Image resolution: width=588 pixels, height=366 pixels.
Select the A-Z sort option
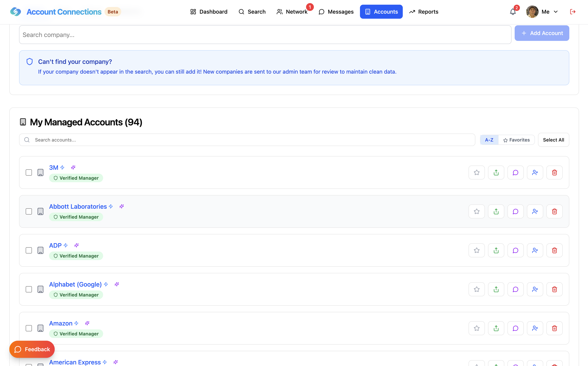[489, 140]
